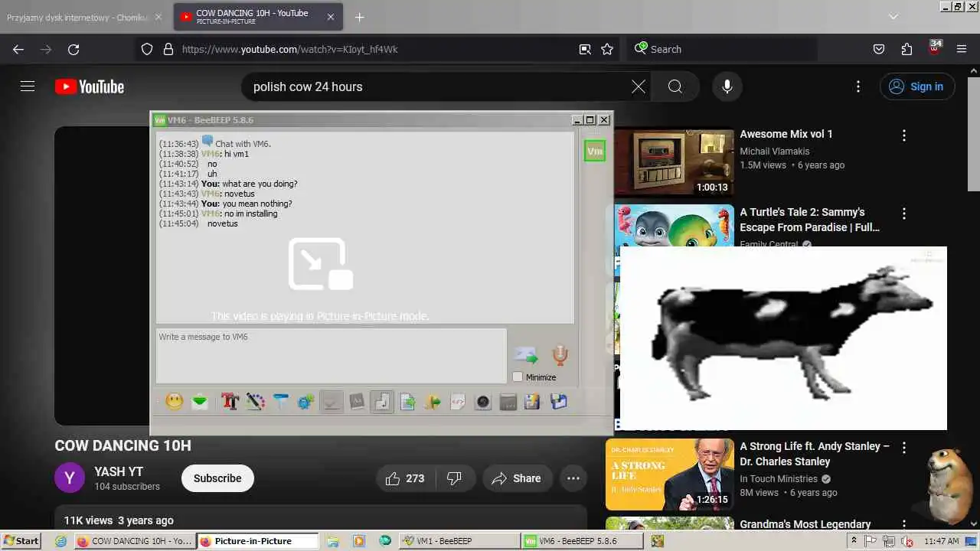
Task: Click the blue floppy disk icon in BeeBEEP toolbar
Action: (559, 401)
